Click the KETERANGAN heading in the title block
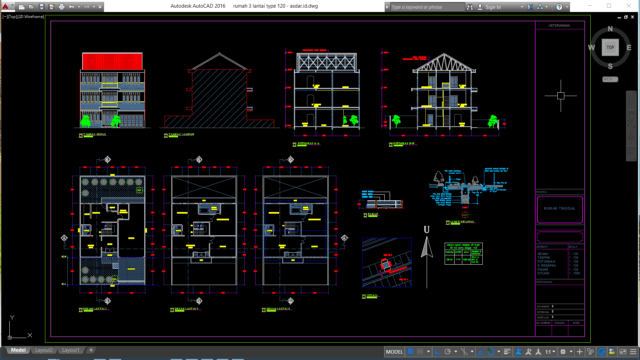Screen dimensions: 640x360 559,25
